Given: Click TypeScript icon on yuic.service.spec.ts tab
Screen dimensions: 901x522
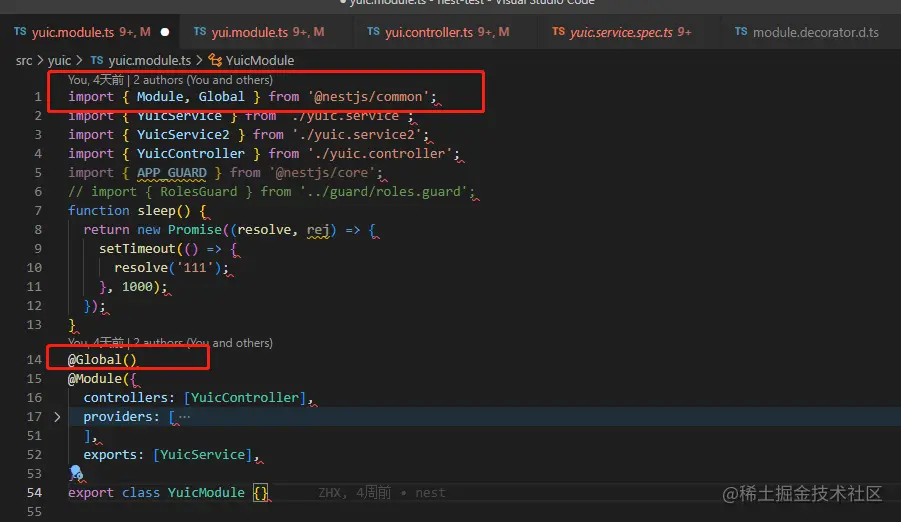Looking at the screenshot, I should (559, 31).
